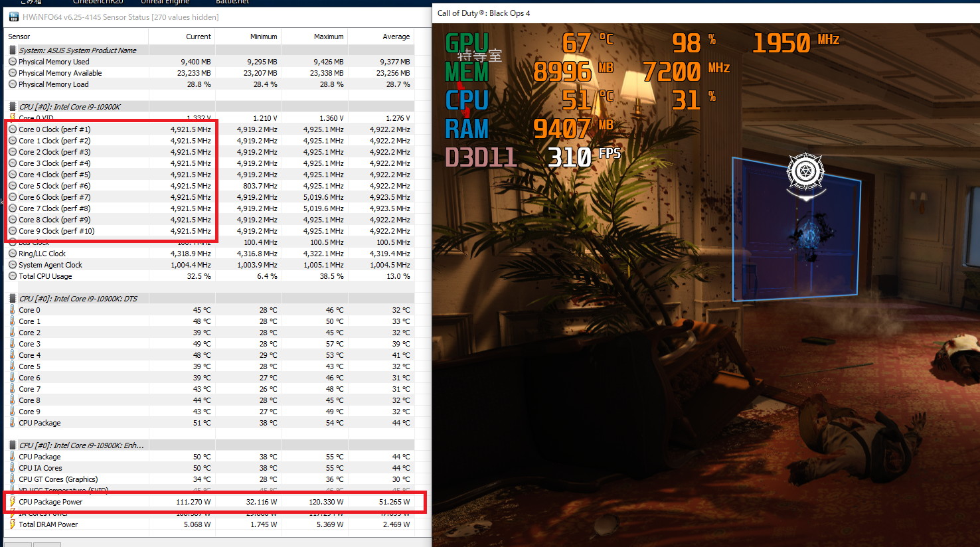Image resolution: width=980 pixels, height=547 pixels.
Task: Click the clock icon beside Total CPU Usage
Action: (13, 276)
